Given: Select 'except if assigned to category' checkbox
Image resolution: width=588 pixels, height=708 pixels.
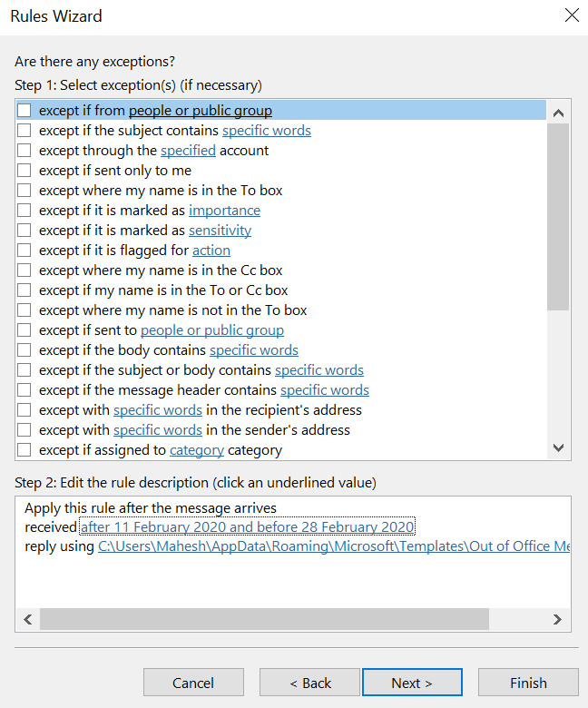Looking at the screenshot, I should tap(24, 450).
